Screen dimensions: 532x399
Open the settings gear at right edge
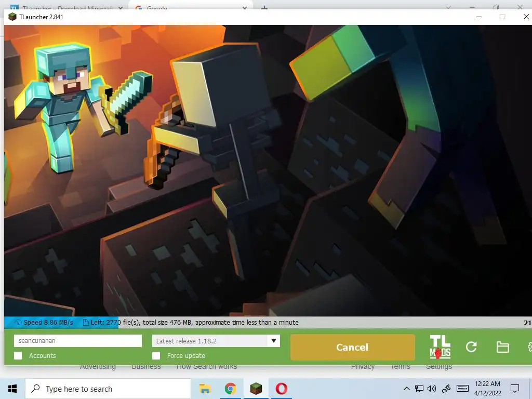click(x=529, y=347)
